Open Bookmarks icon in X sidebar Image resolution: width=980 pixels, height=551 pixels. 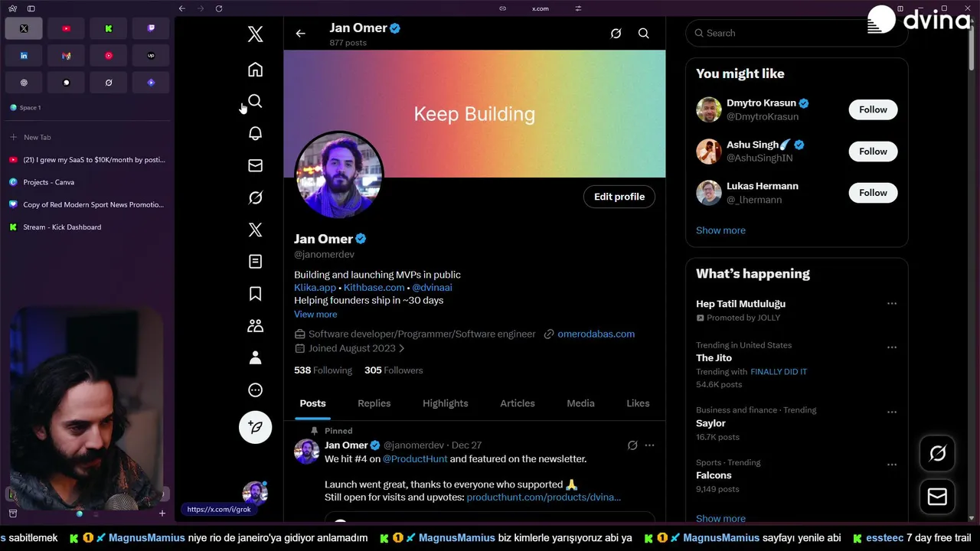pyautogui.click(x=256, y=294)
